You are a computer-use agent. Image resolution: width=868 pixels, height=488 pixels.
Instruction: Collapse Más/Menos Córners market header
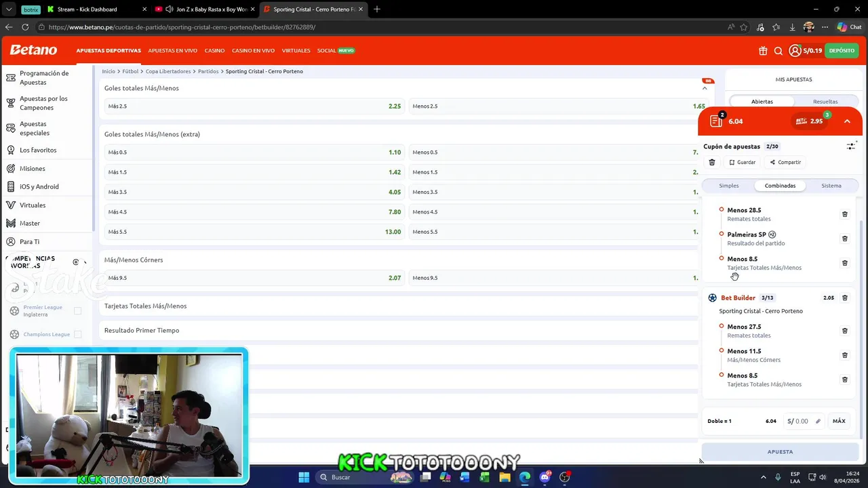[x=399, y=260]
